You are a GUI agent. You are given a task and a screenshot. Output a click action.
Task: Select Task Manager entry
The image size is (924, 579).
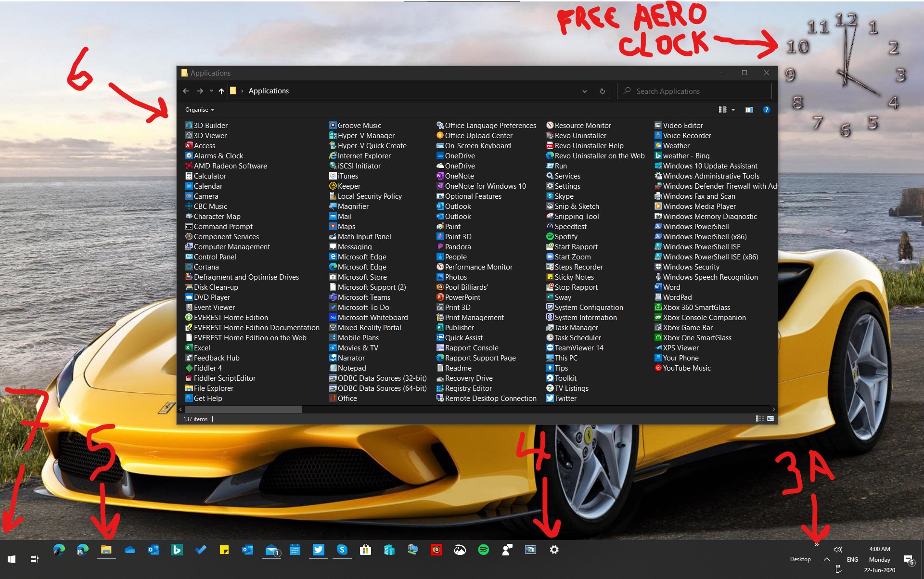click(x=572, y=327)
